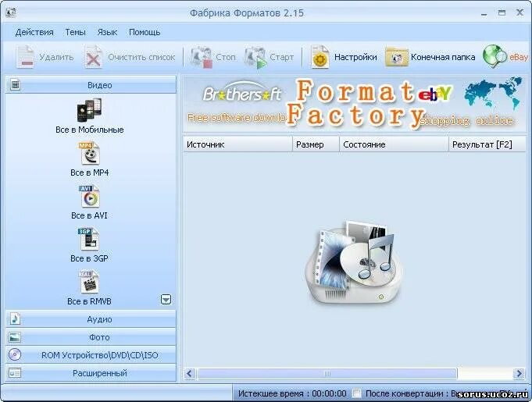Click the Результат [F2] column header
Image resolution: width=532 pixels, height=402 pixels.
(x=487, y=144)
